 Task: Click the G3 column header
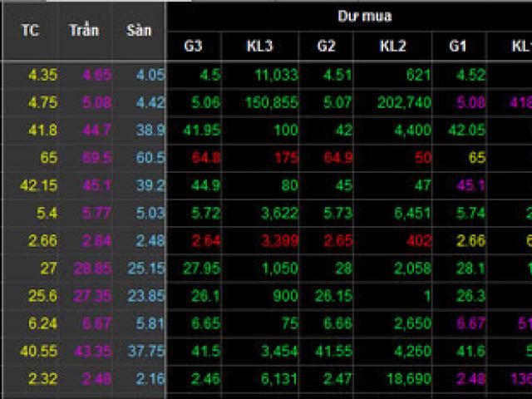coord(193,47)
